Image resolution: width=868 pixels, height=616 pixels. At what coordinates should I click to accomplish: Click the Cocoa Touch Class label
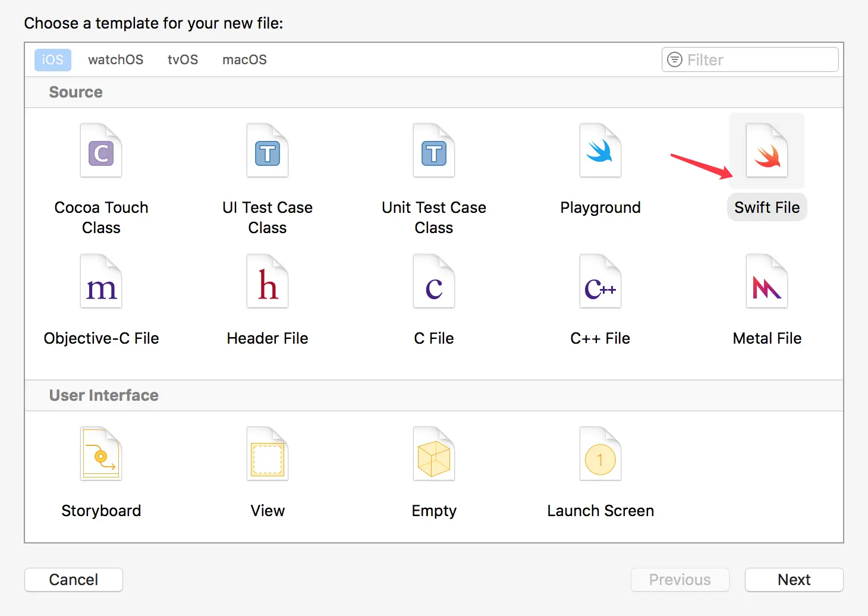tap(101, 218)
